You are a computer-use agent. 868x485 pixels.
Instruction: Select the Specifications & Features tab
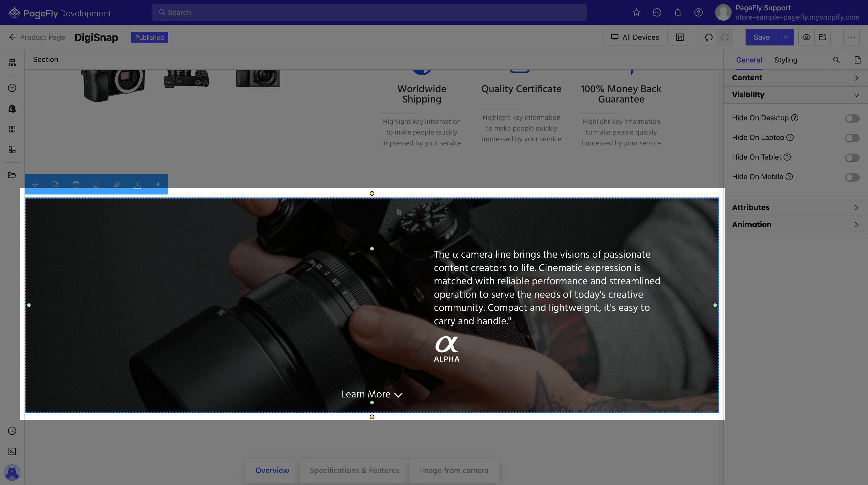pos(354,471)
